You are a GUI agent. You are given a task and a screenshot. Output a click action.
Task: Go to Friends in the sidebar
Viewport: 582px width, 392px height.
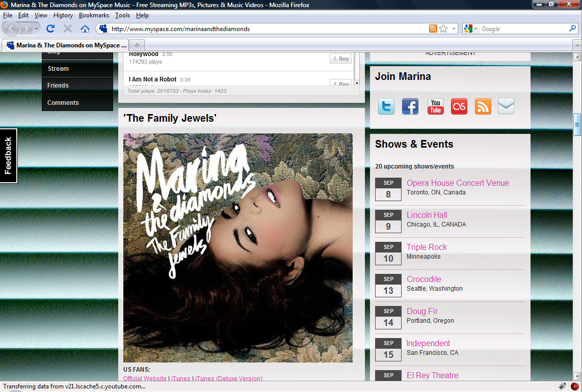77,86
